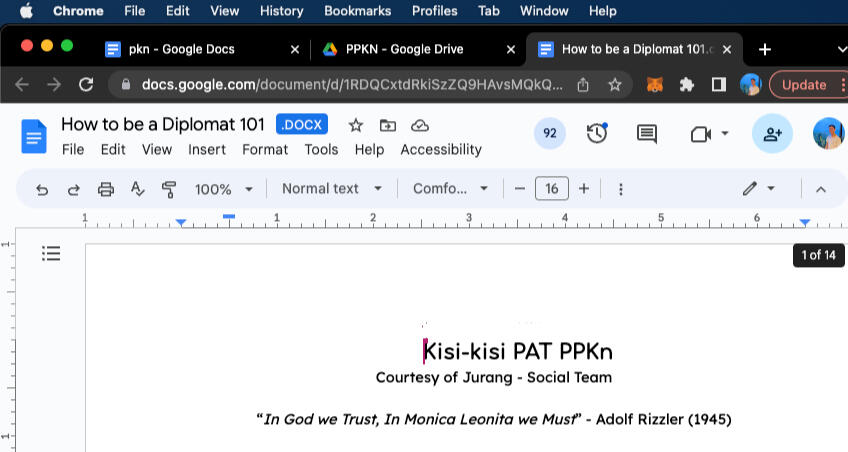
Task: Expand the Normal text style dropdown
Action: click(x=332, y=189)
